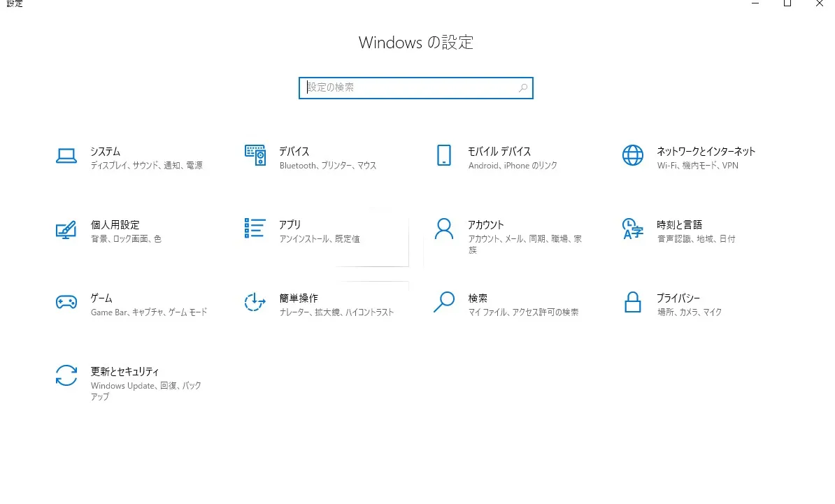This screenshot has height=504, width=835.
Task: Click the 更新とセキュリティ refresh arrows icon
Action: tap(66, 375)
